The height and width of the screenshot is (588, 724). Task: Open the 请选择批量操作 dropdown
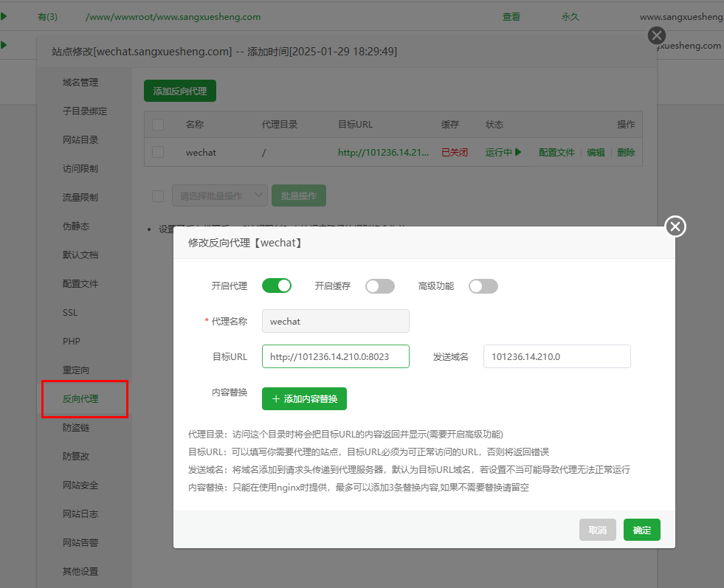point(220,196)
